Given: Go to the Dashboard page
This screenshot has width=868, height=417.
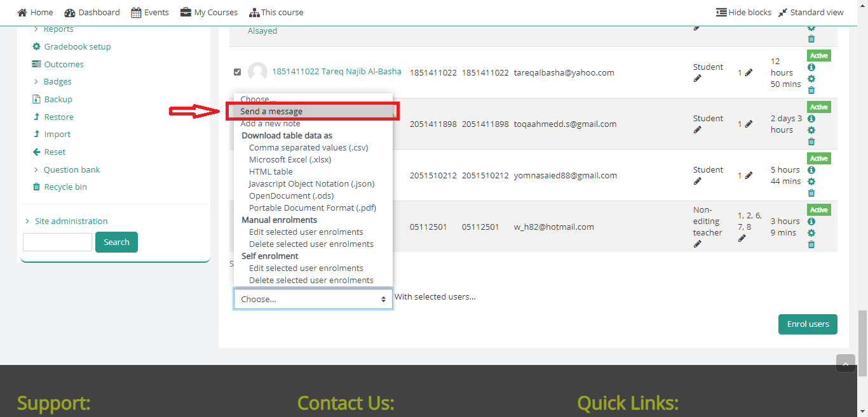Looking at the screenshot, I should point(92,12).
